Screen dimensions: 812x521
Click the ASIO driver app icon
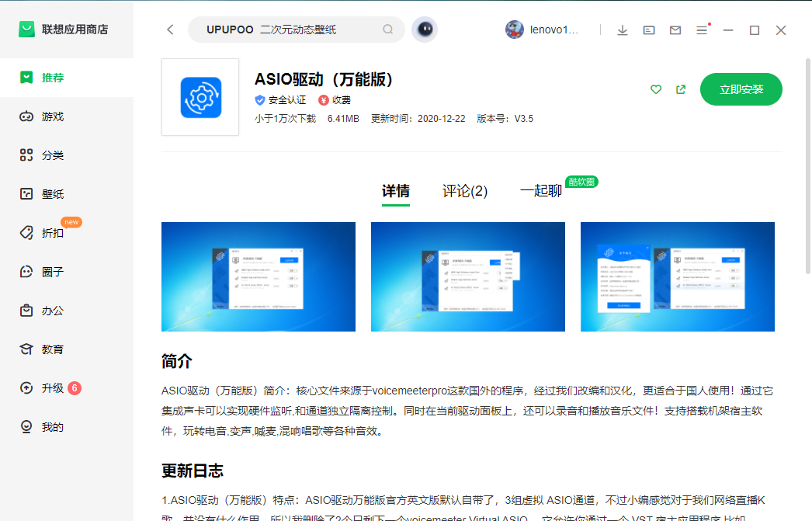pos(200,97)
